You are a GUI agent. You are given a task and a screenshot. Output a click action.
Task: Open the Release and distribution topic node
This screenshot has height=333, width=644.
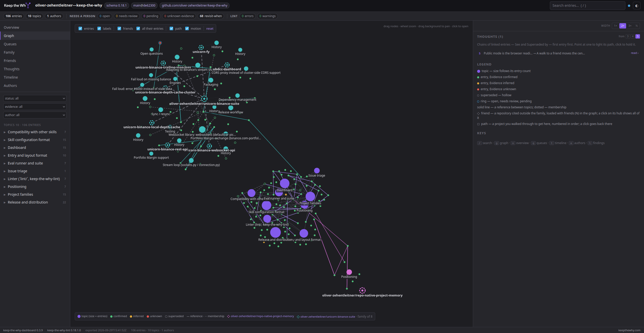[275, 232]
